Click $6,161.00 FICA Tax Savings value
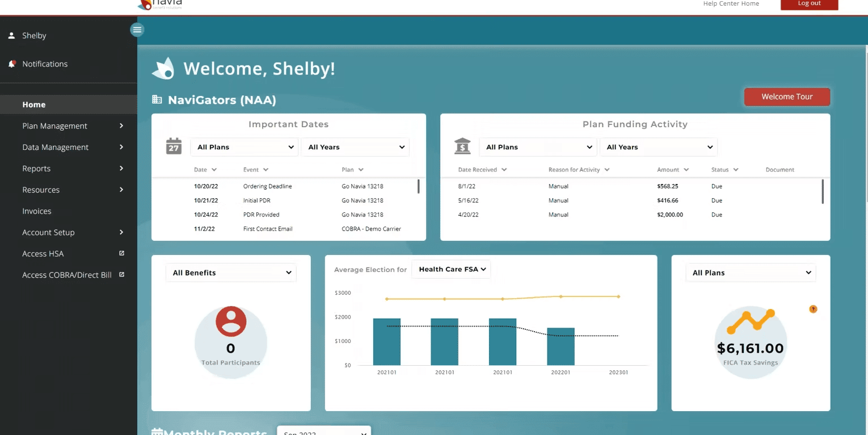Image resolution: width=868 pixels, height=435 pixels. click(750, 348)
